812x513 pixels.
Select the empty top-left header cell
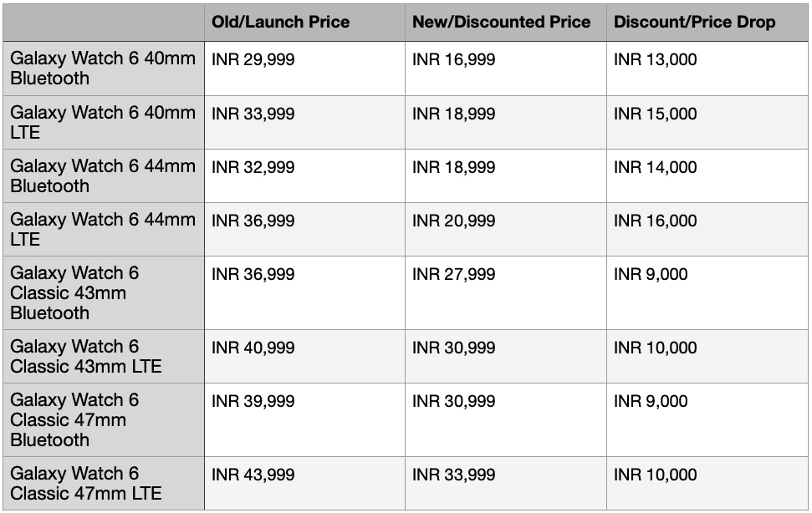coord(103,22)
